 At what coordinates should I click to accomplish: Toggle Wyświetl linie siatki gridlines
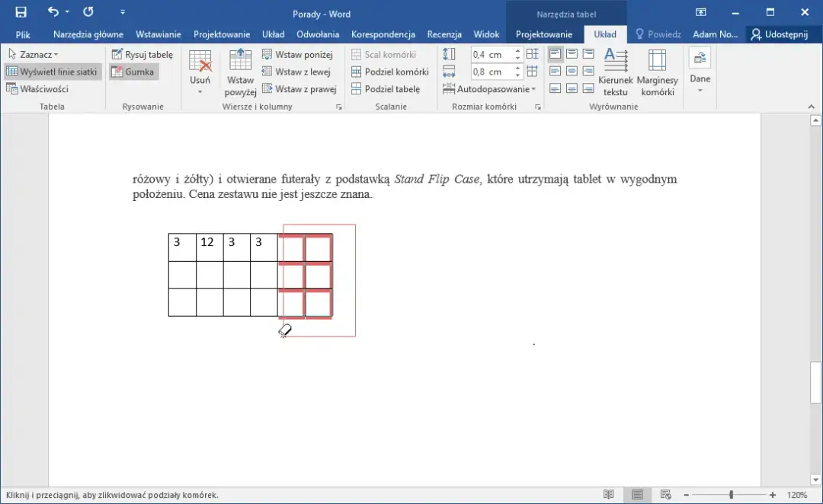tap(53, 71)
